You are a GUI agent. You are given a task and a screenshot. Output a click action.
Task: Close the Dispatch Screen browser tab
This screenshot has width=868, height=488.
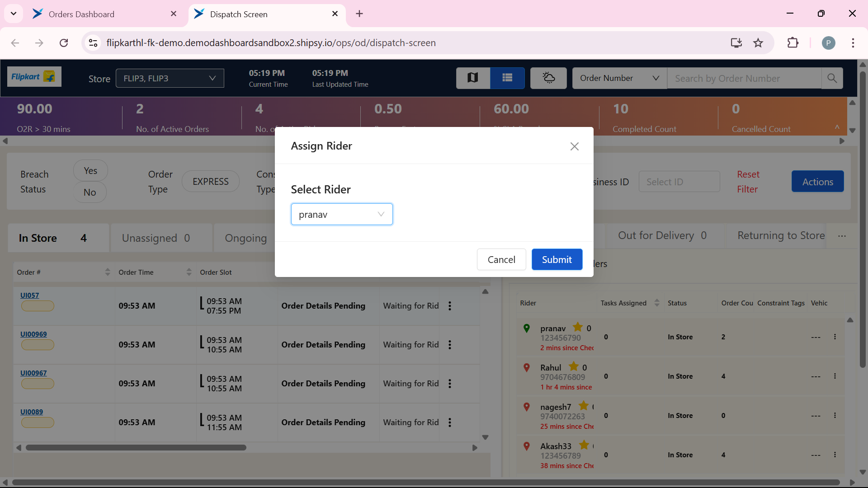335,14
